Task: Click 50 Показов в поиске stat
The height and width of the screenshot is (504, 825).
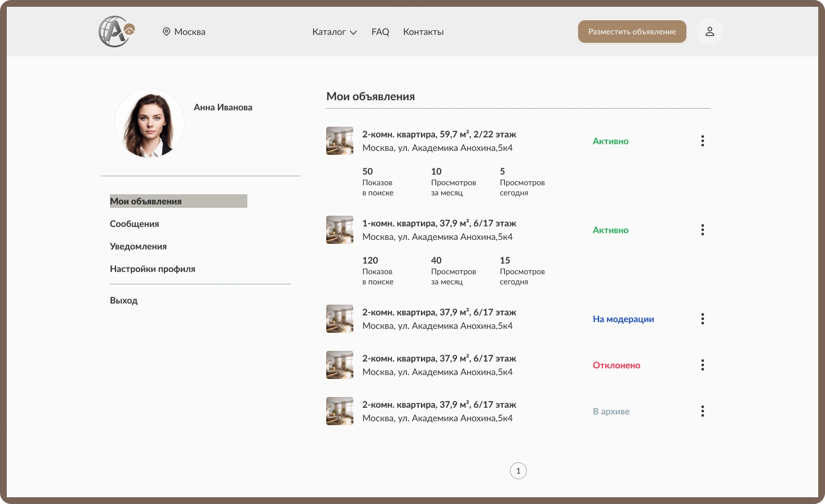Action: click(x=378, y=181)
